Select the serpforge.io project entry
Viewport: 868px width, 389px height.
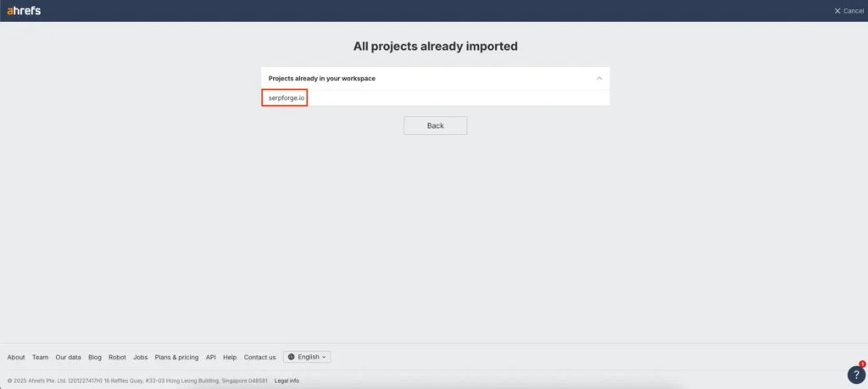(284, 98)
